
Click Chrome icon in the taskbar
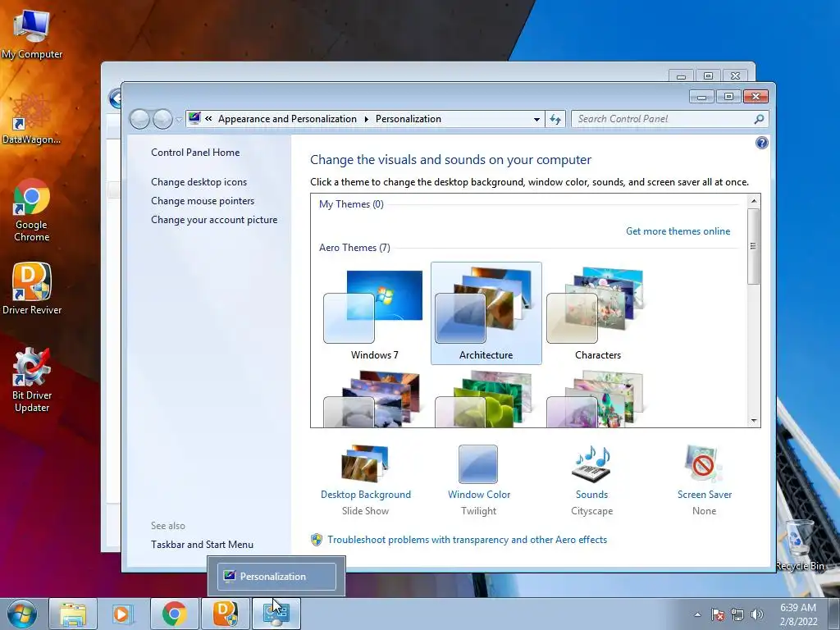174,614
